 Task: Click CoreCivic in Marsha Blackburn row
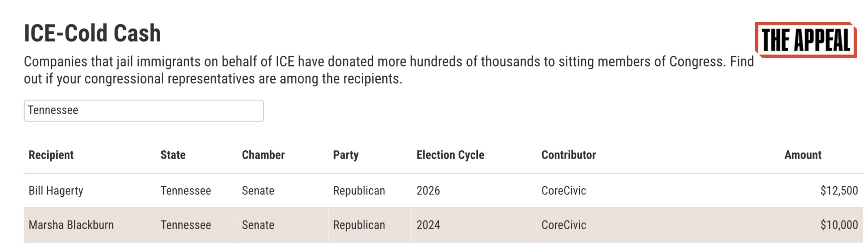click(563, 225)
